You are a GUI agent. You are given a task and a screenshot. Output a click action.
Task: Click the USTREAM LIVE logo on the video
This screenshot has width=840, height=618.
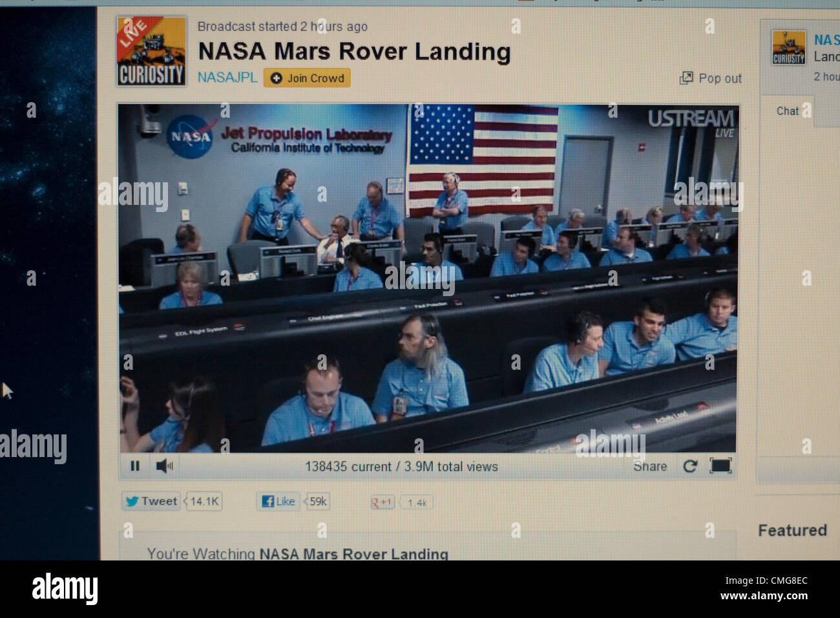(691, 122)
